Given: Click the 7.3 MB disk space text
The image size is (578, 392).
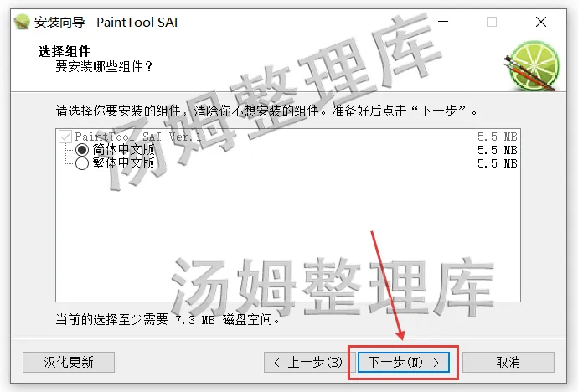Looking at the screenshot, I should coord(195,320).
